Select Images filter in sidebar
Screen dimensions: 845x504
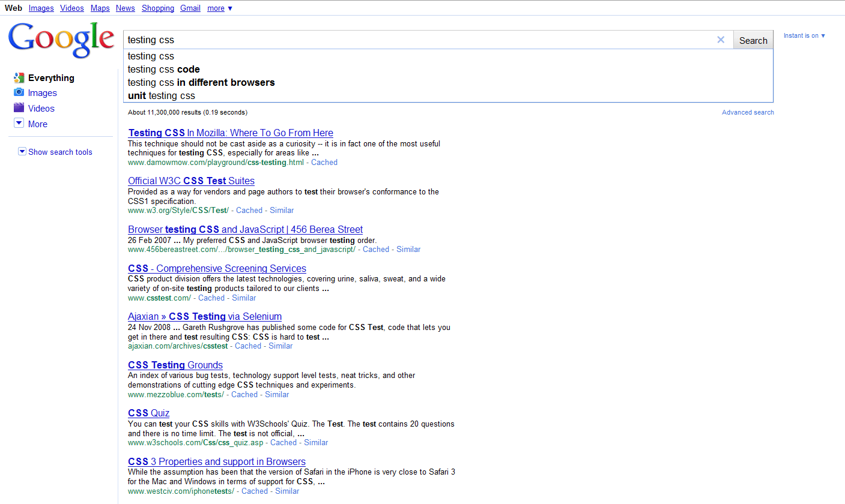tap(42, 93)
